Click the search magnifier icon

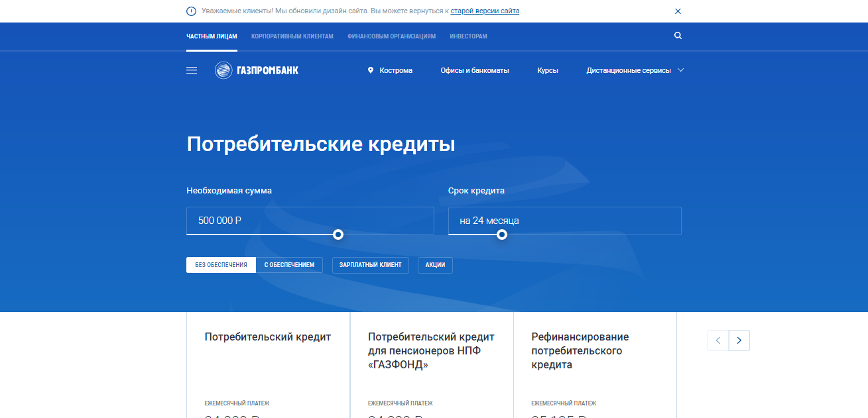678,36
